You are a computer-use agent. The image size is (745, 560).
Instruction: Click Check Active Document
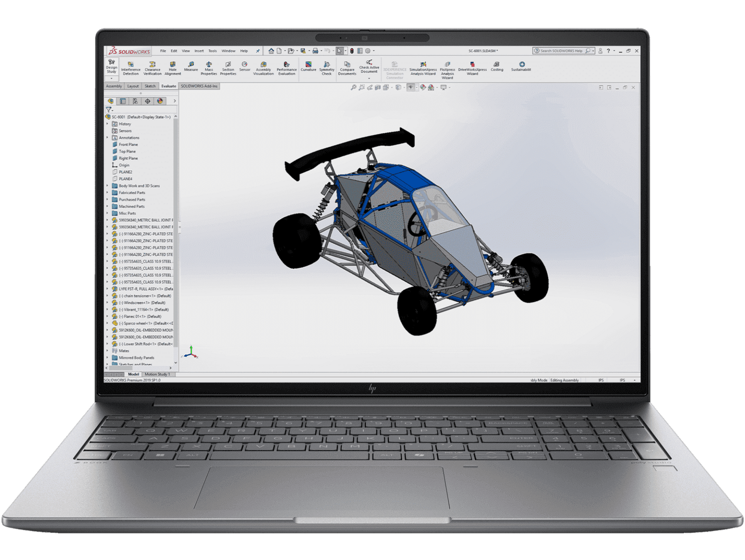(369, 68)
